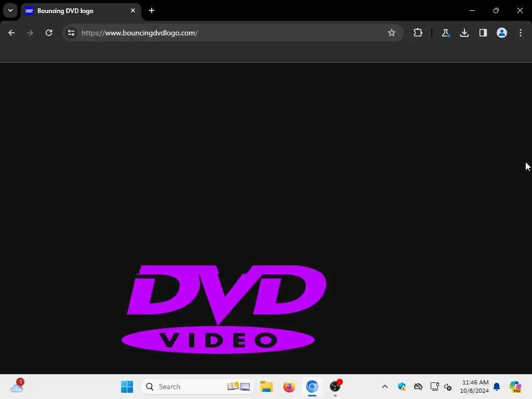Open Chrome's three-dot menu
Screen dimensions: 532x399
click(521, 33)
